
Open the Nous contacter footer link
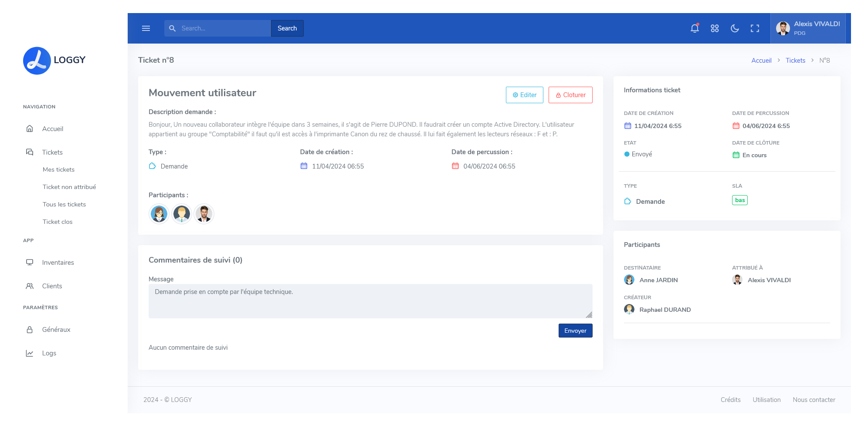(814, 400)
